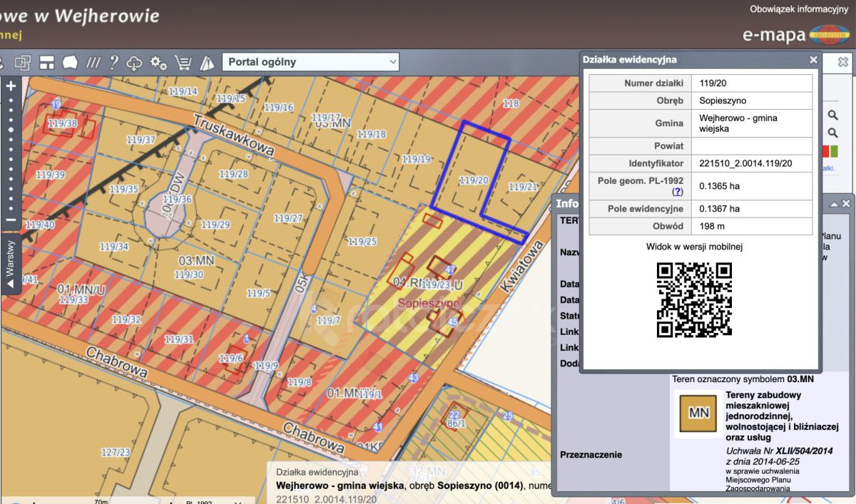Open settings via the gears icon

158,63
